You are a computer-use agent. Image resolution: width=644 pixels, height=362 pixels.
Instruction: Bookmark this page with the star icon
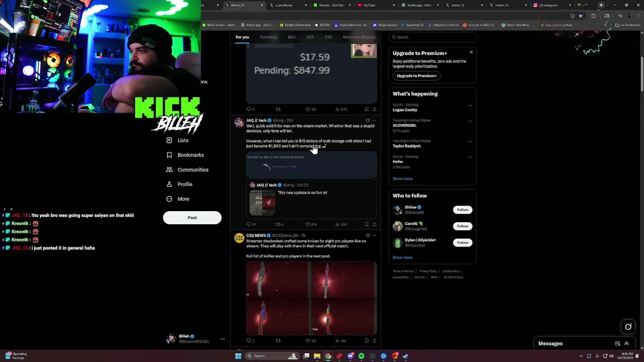pos(580,16)
